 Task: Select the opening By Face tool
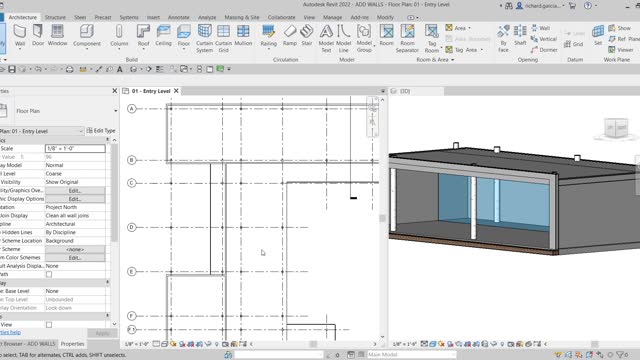point(503,38)
